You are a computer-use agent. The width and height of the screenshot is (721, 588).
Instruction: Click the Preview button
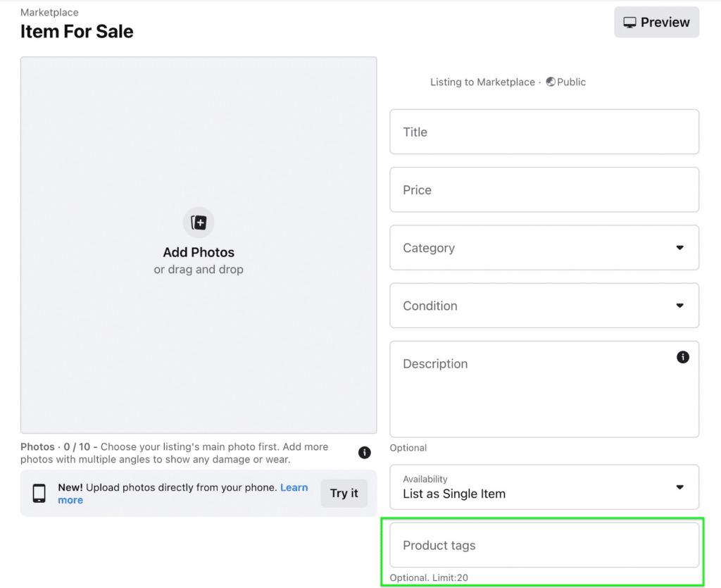point(656,22)
